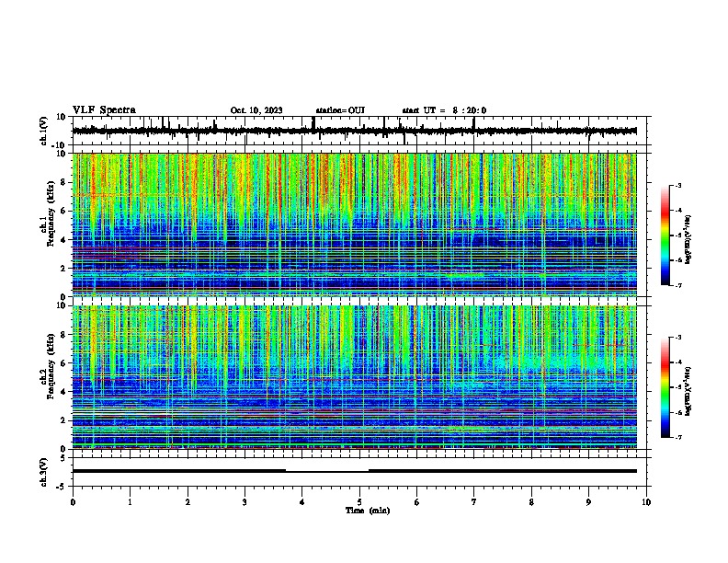The width and height of the screenshot is (728, 563).
Task: Click the ch.2 spectrogram color scale bar
Action: tap(665, 387)
